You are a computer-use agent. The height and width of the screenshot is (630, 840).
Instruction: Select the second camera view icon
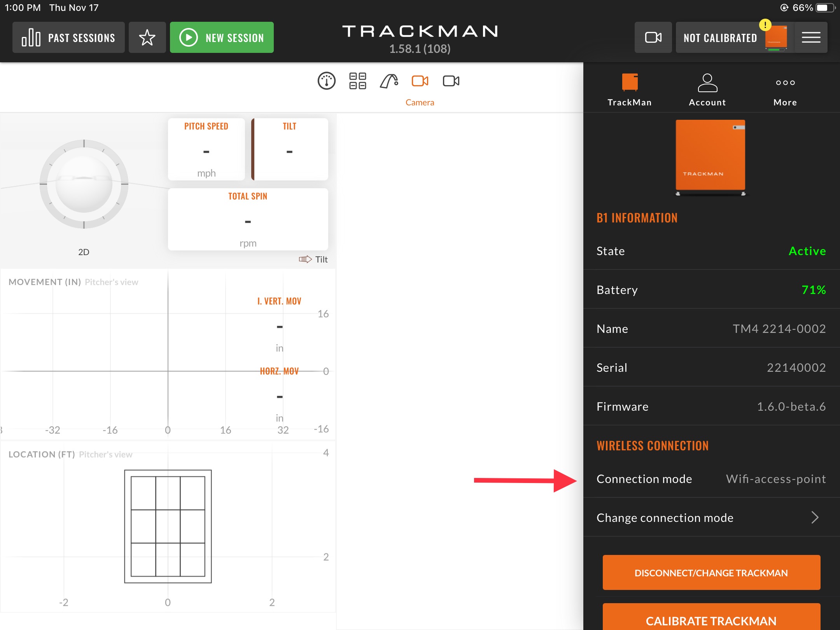point(451,81)
